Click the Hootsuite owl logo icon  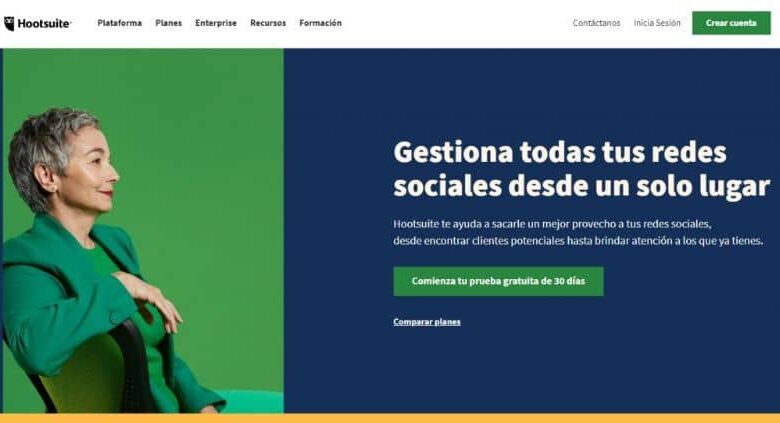tap(9, 23)
